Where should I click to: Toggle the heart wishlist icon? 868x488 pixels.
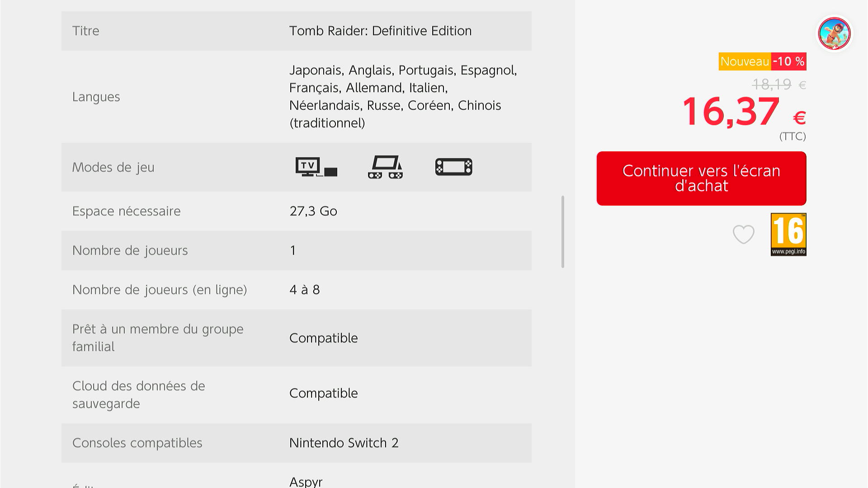[x=743, y=235]
